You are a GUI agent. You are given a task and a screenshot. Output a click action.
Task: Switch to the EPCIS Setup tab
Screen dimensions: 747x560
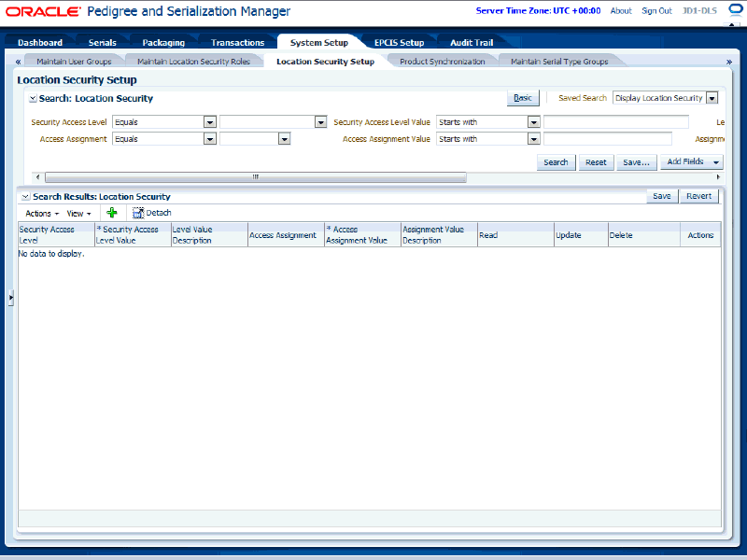pyautogui.click(x=400, y=42)
